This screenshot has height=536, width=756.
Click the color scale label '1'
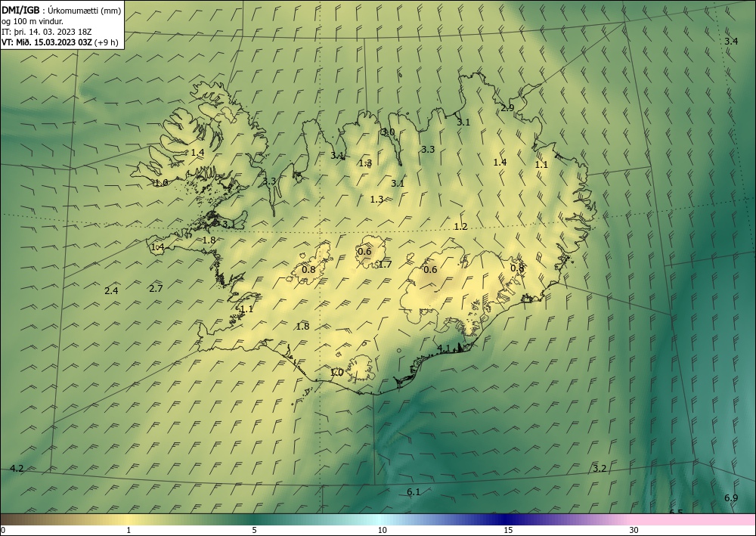[x=129, y=530]
